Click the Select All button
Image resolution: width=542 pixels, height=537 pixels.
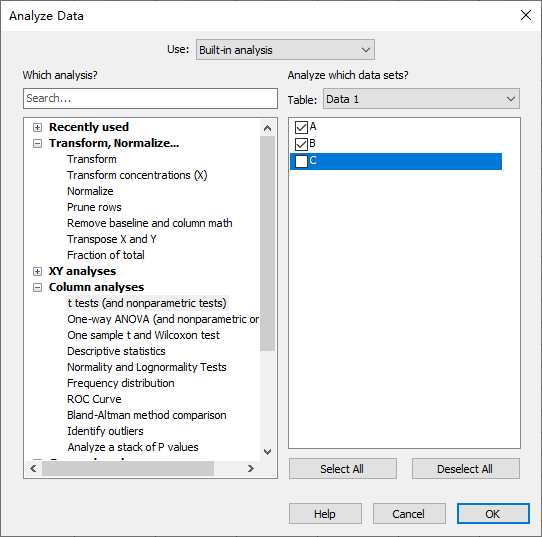pos(342,469)
